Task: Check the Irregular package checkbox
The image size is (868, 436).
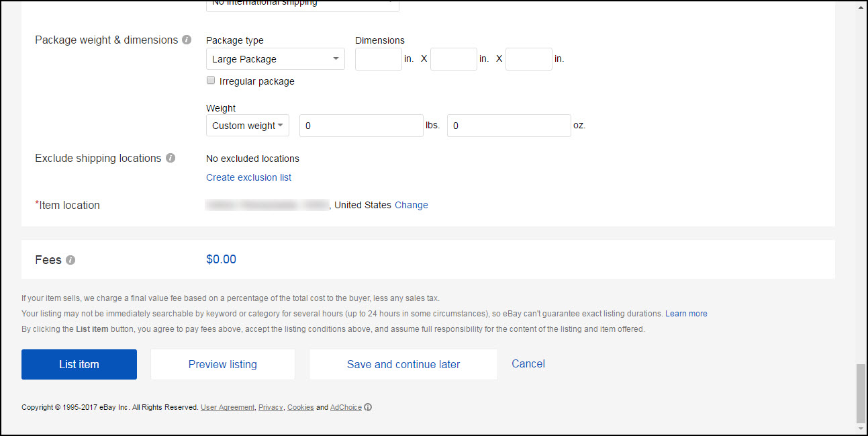Action: (x=211, y=81)
